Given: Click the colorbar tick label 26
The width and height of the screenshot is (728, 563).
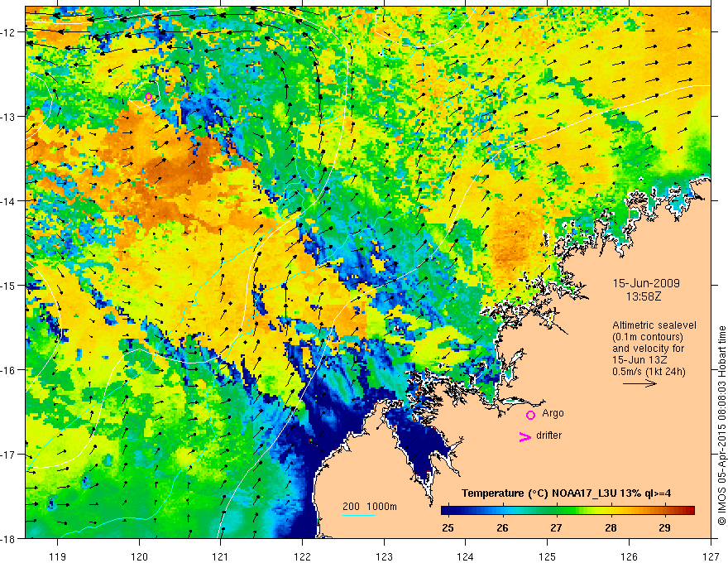Looking at the screenshot, I should point(502,527).
